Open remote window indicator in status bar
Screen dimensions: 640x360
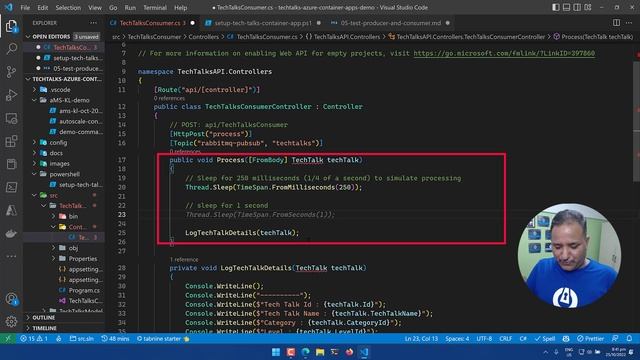(8, 338)
